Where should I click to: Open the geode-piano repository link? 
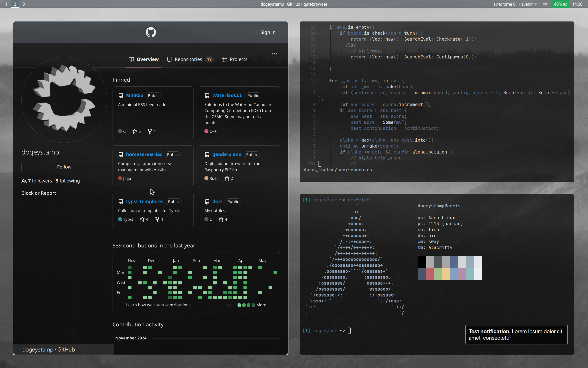pos(227,154)
